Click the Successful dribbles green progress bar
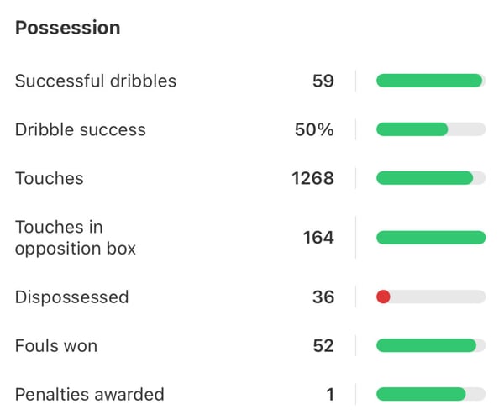Viewport: 504px width, 420px height. click(x=429, y=81)
